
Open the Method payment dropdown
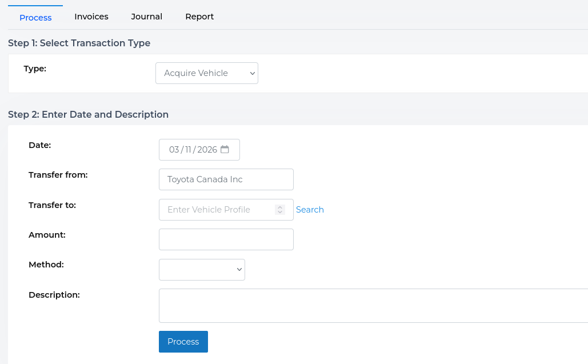pyautogui.click(x=201, y=269)
